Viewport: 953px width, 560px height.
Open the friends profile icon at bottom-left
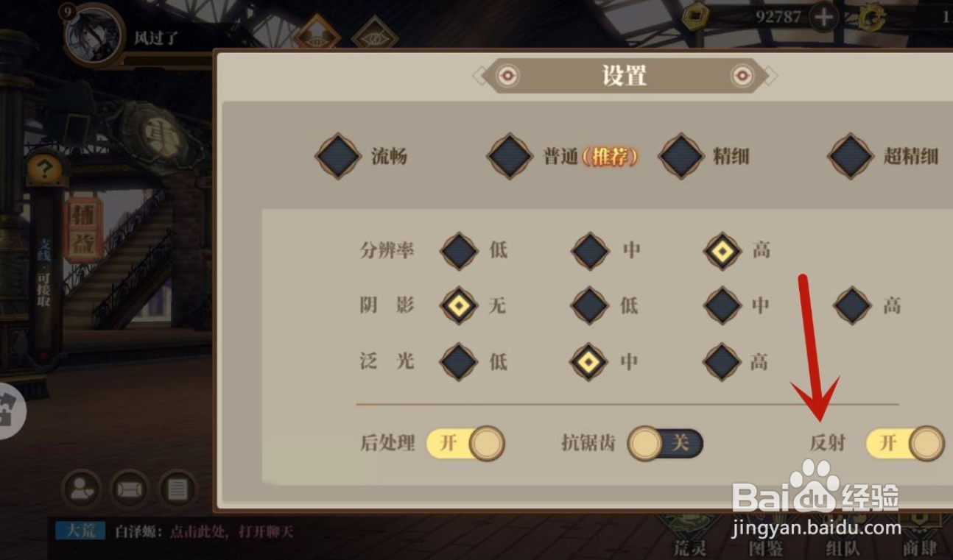[x=80, y=489]
